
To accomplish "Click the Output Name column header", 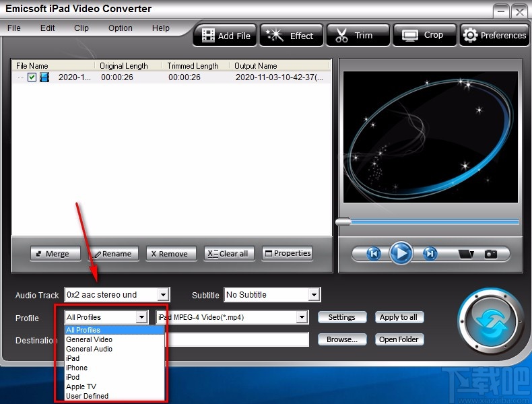I will [279, 66].
